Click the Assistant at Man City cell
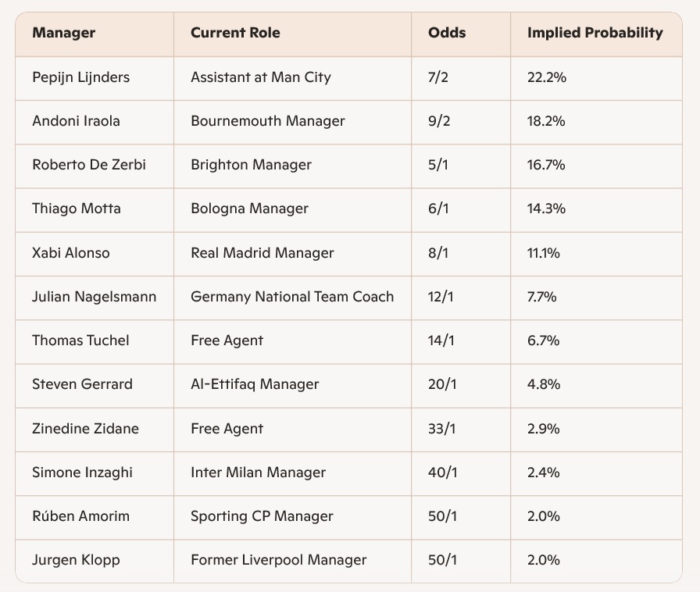The width and height of the screenshot is (700, 592). coord(261,77)
